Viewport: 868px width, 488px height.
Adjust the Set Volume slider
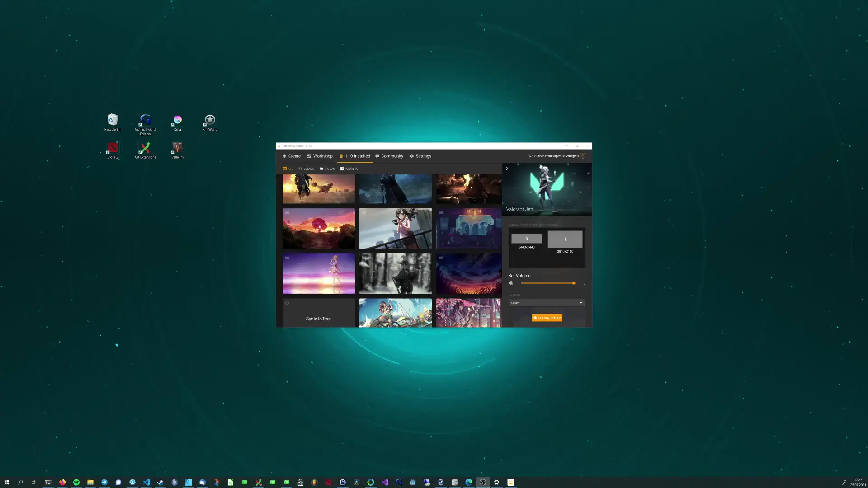point(547,283)
